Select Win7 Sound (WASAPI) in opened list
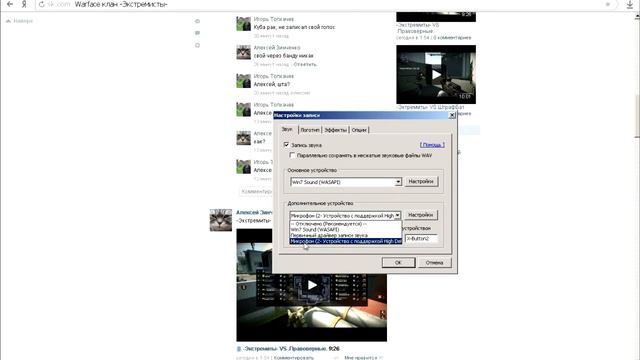The height and width of the screenshot is (360, 640). [346, 229]
